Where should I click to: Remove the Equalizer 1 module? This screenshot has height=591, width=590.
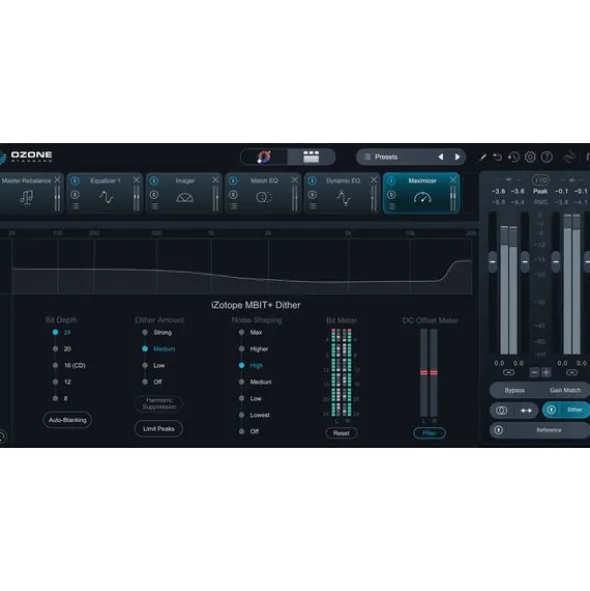(x=136, y=180)
